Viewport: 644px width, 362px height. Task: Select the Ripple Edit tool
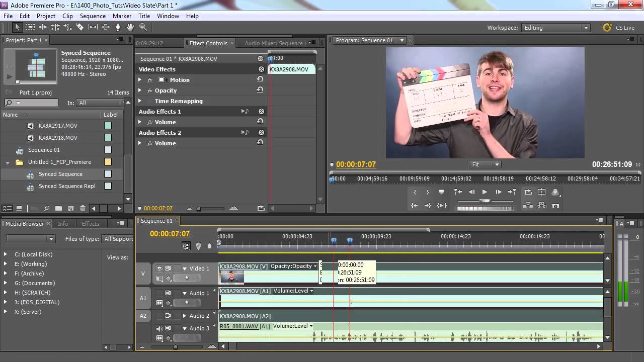click(x=43, y=27)
